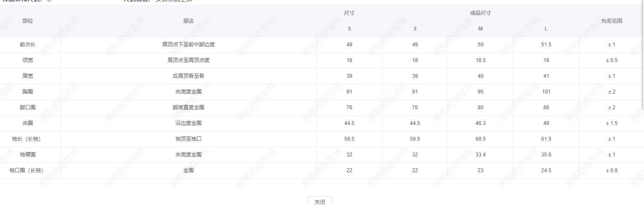Select the 胸围 row label

pos(28,92)
